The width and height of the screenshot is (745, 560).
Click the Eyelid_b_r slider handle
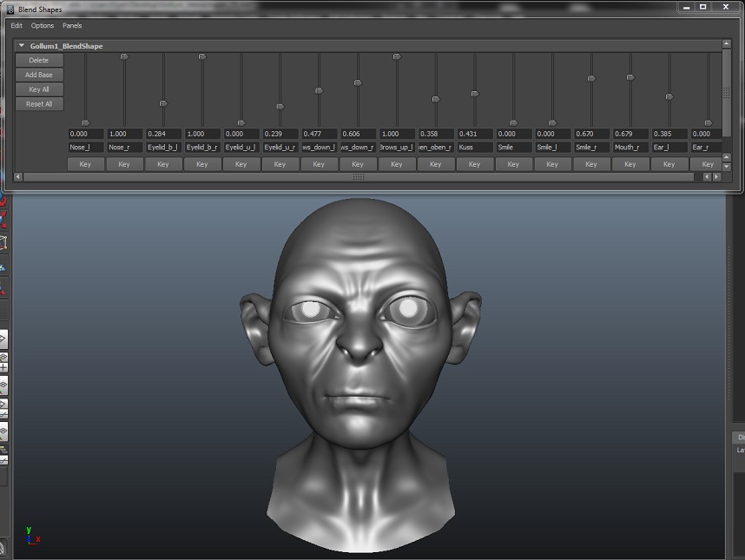point(202,56)
